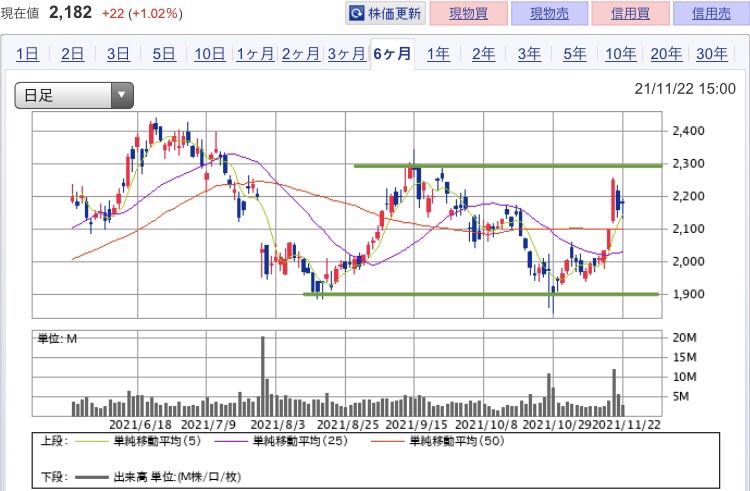This screenshot has height=491, width=750.
Task: Switch chart period to 3日
Action: [x=118, y=54]
